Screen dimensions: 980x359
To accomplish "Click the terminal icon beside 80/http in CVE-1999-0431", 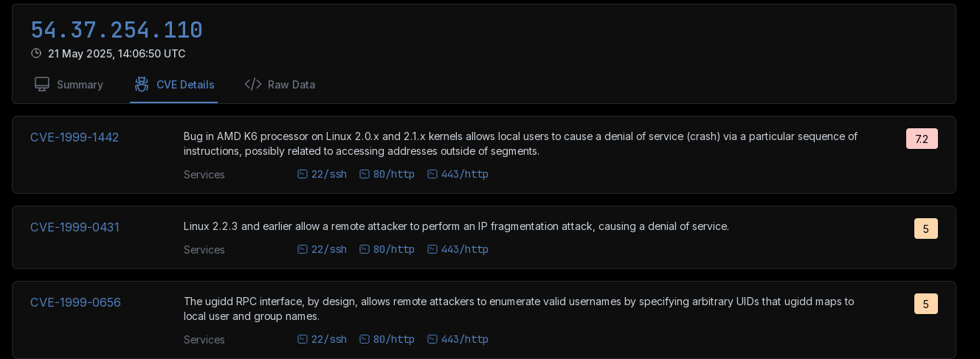I will (364, 249).
